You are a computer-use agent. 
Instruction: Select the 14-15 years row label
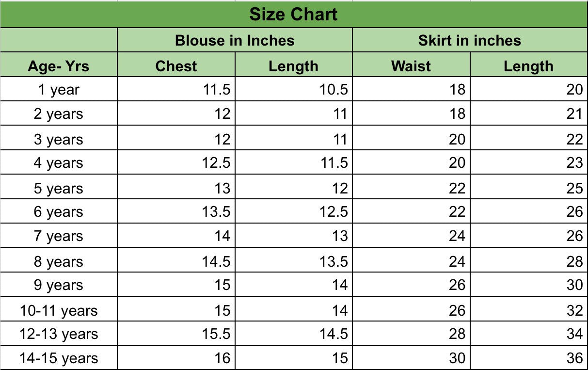[x=59, y=358]
